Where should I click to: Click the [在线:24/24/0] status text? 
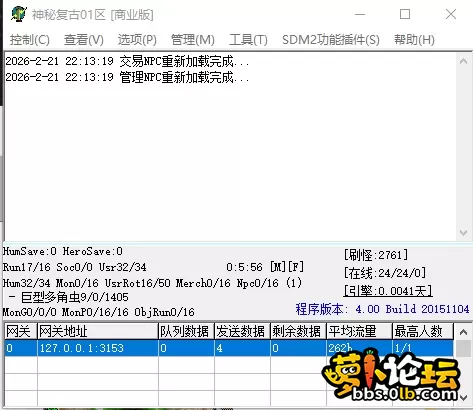pos(385,273)
